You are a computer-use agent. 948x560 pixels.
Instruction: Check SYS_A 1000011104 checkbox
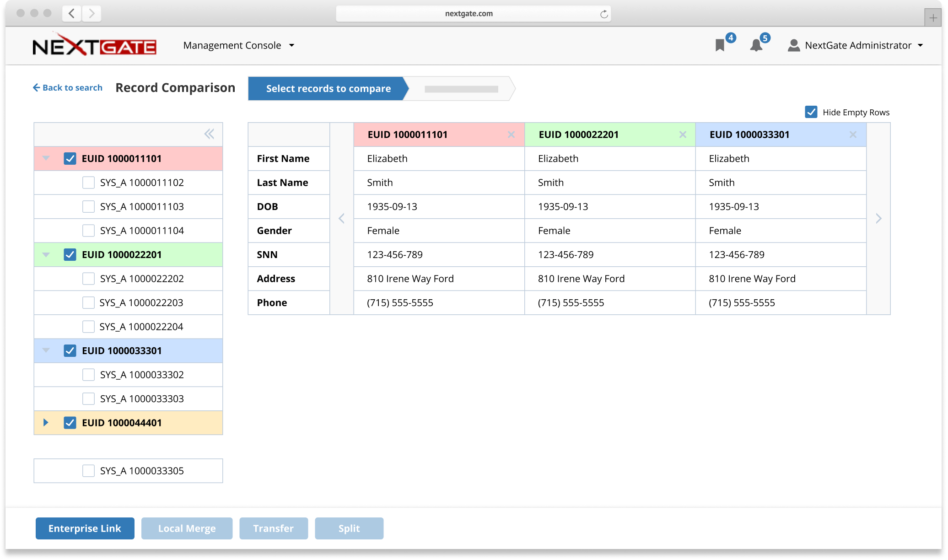point(88,231)
